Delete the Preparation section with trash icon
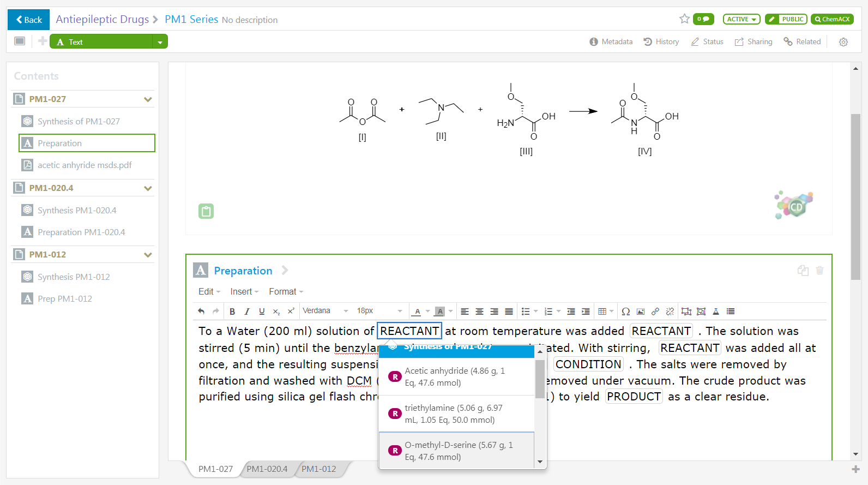The height and width of the screenshot is (485, 868). 819,271
